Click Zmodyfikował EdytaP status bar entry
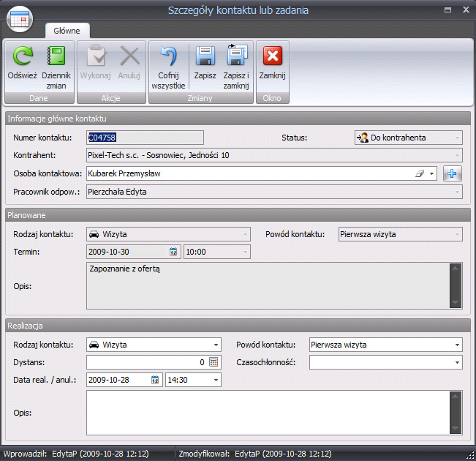The width and height of the screenshot is (476, 461). 255,454
